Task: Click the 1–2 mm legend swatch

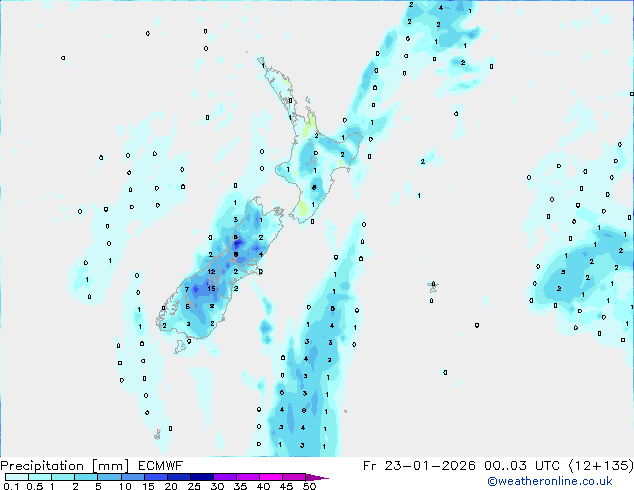Action: pos(63,477)
